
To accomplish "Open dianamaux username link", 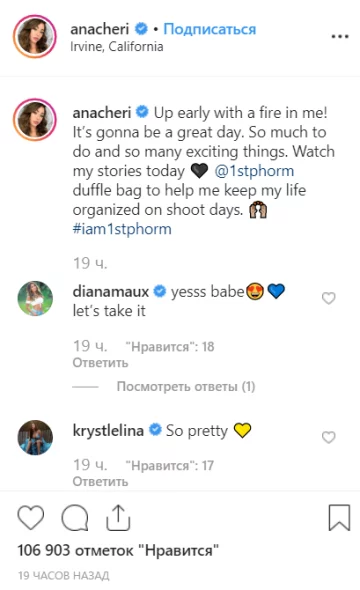I will point(111,292).
